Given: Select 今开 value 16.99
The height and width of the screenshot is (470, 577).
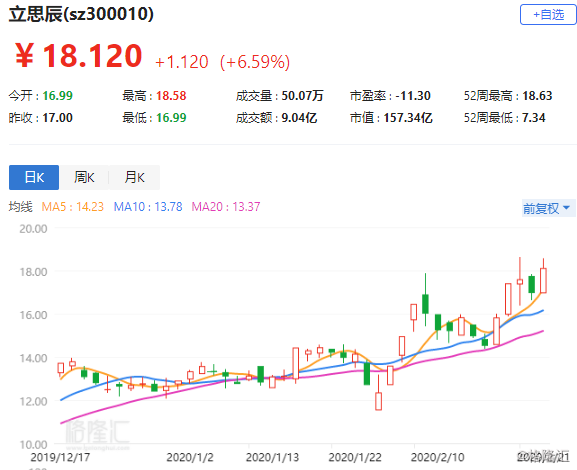Looking at the screenshot, I should [57, 96].
